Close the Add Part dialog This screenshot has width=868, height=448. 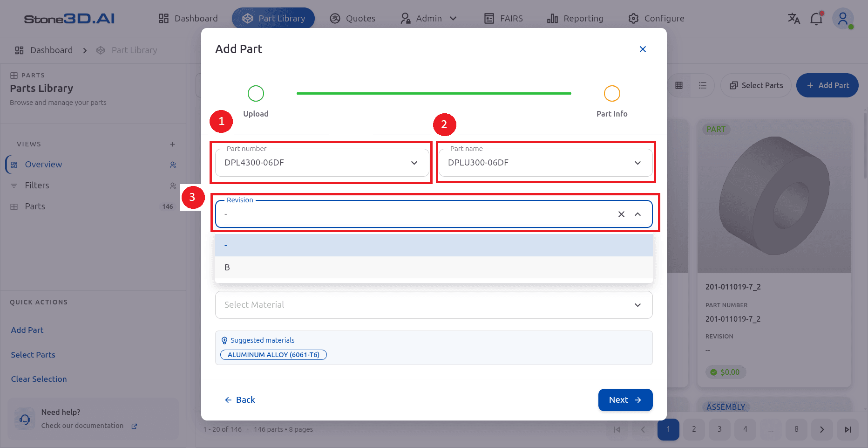click(x=643, y=49)
